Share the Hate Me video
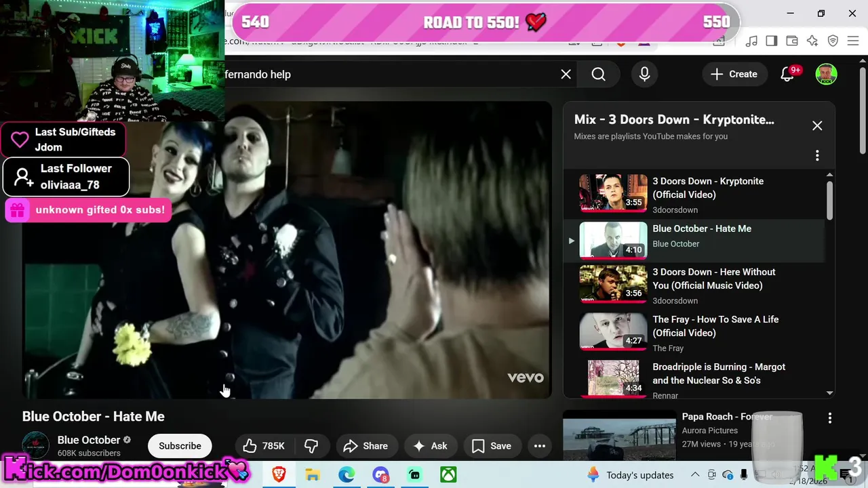Image resolution: width=868 pixels, height=488 pixels. pos(366,446)
